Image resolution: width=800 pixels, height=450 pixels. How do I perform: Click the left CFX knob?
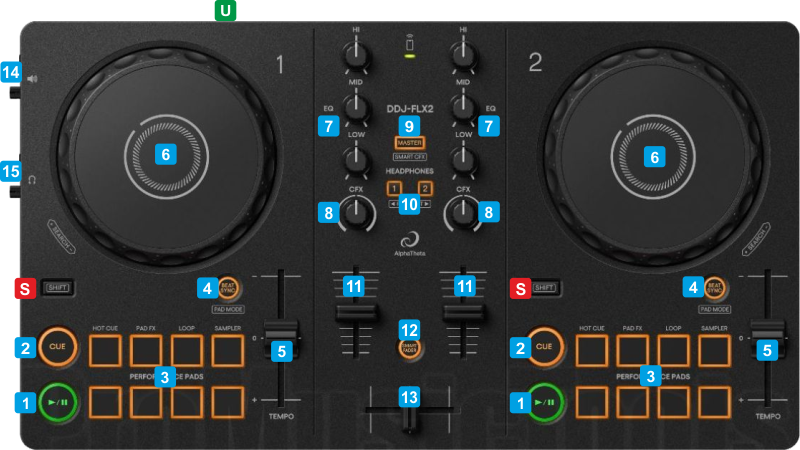(354, 211)
